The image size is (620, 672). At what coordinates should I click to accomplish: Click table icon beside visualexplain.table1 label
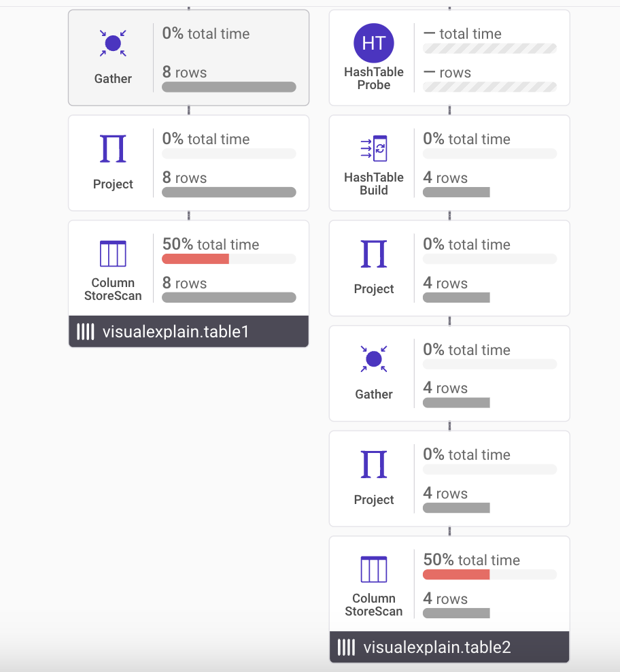click(85, 332)
